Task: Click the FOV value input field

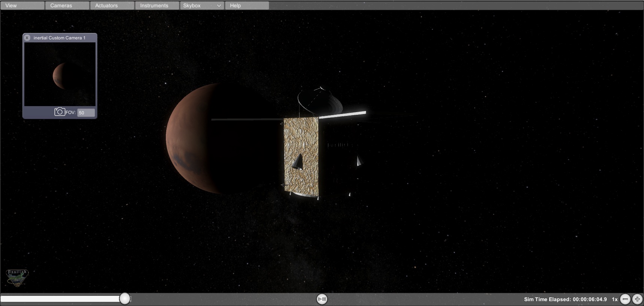Action: (86, 112)
